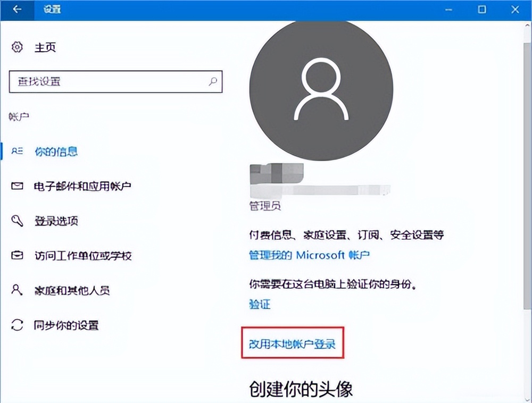The width and height of the screenshot is (532, 403).
Task: Click the magnifier icon in the search box
Action: [x=212, y=82]
